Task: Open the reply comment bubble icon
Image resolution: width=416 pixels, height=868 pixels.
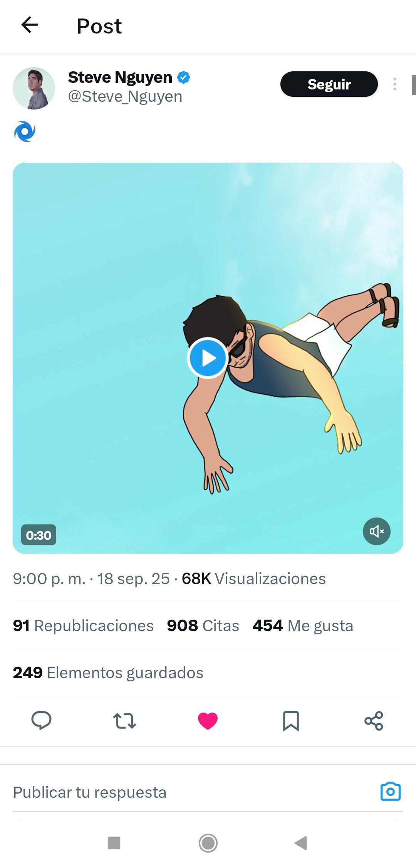Action: click(x=41, y=720)
